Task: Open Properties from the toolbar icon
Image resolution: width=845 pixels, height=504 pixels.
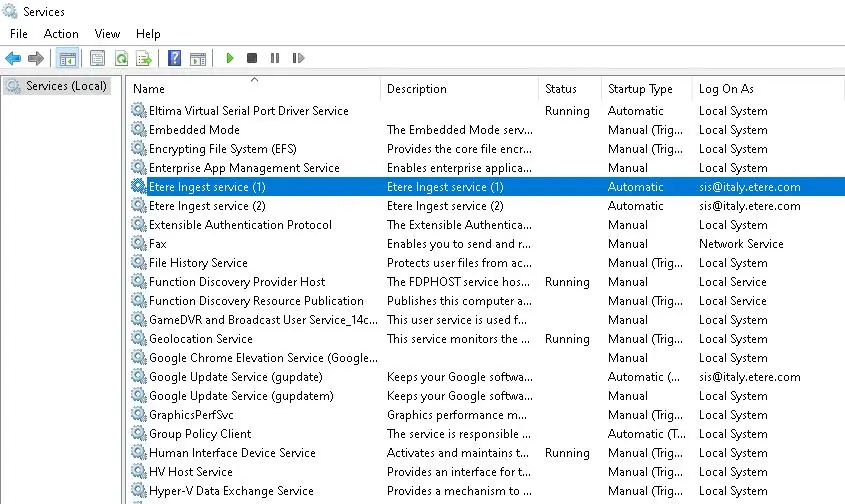Action: tap(97, 59)
